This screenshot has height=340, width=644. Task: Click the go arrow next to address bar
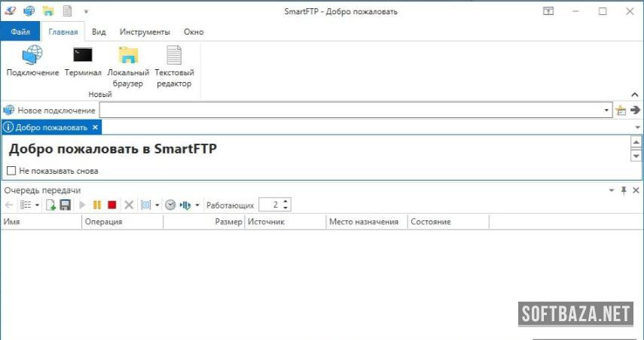pyautogui.click(x=635, y=111)
